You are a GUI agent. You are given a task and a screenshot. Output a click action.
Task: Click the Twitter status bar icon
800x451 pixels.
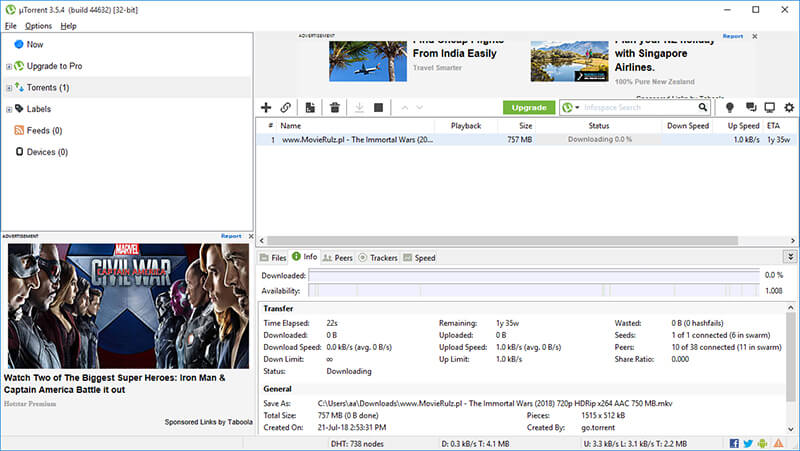[x=748, y=443]
